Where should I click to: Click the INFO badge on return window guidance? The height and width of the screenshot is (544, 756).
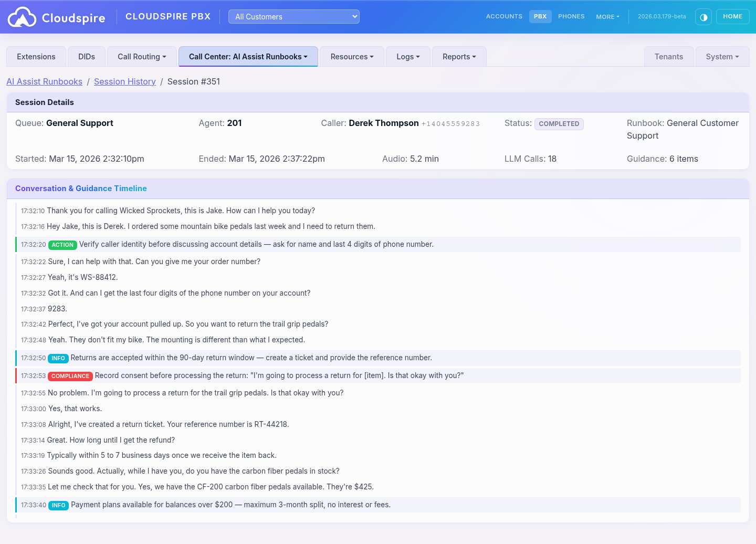58,358
